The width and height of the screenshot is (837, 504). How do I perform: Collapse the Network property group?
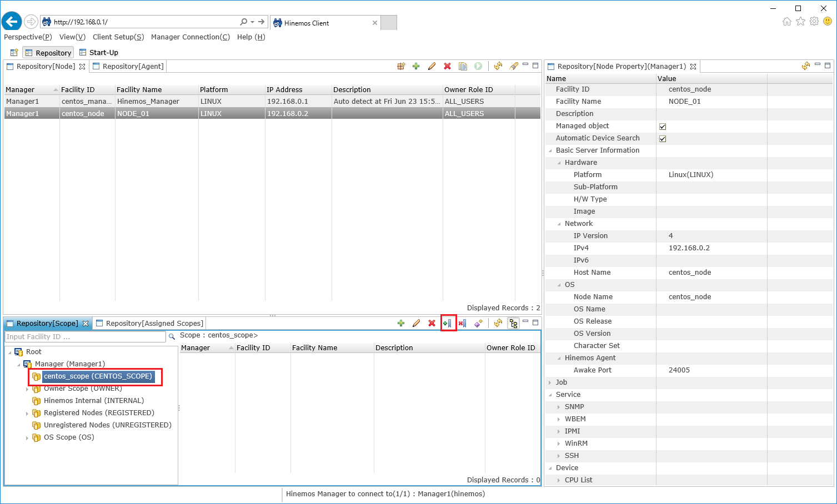[x=559, y=224]
